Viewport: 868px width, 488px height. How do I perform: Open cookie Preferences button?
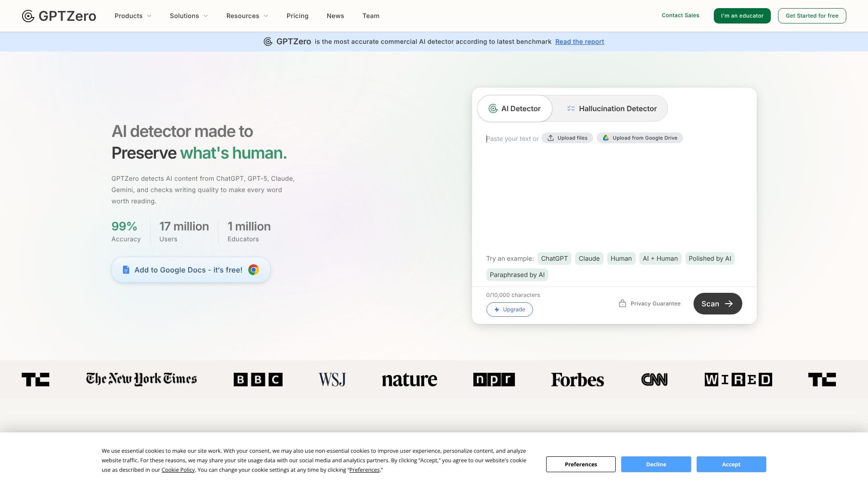coord(581,465)
